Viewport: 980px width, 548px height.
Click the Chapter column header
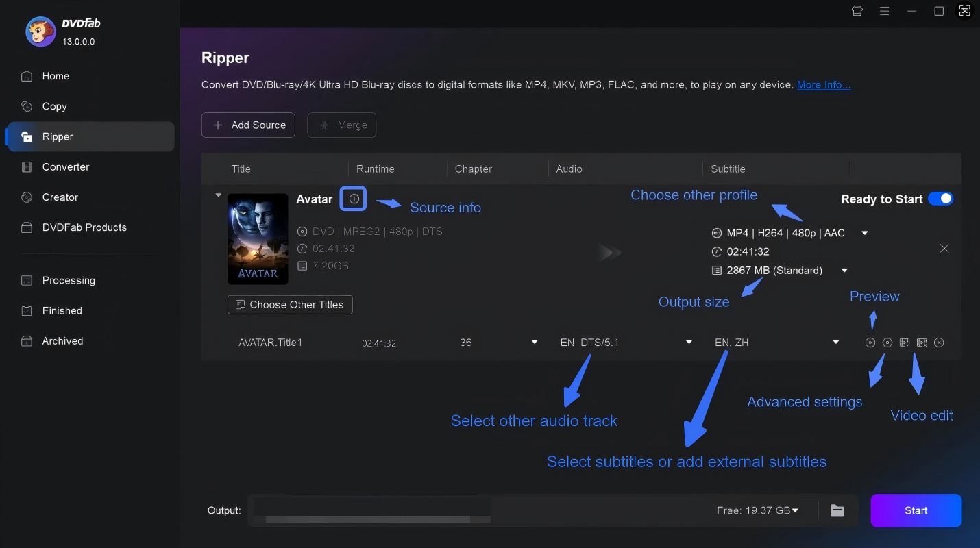474,169
